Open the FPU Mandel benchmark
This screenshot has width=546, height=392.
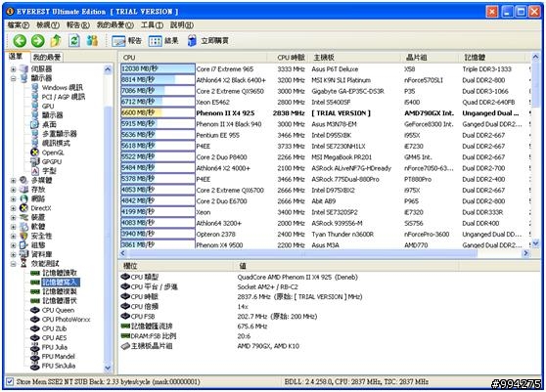[x=58, y=357]
